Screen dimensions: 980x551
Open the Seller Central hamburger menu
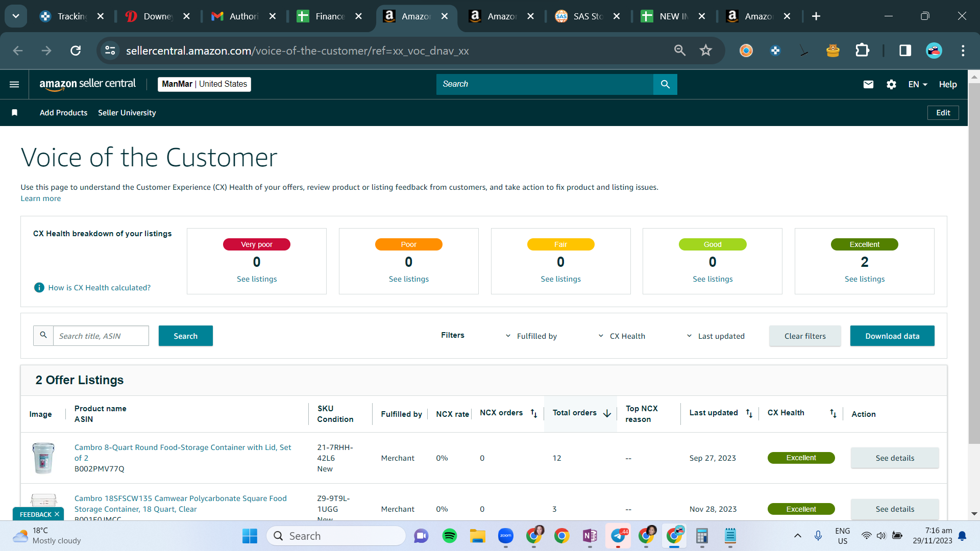click(x=14, y=84)
